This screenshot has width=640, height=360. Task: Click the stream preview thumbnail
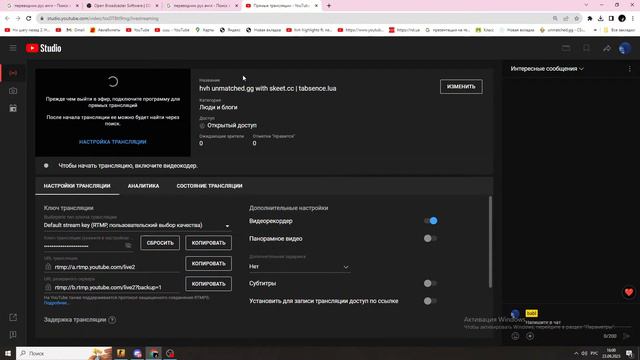[113, 112]
